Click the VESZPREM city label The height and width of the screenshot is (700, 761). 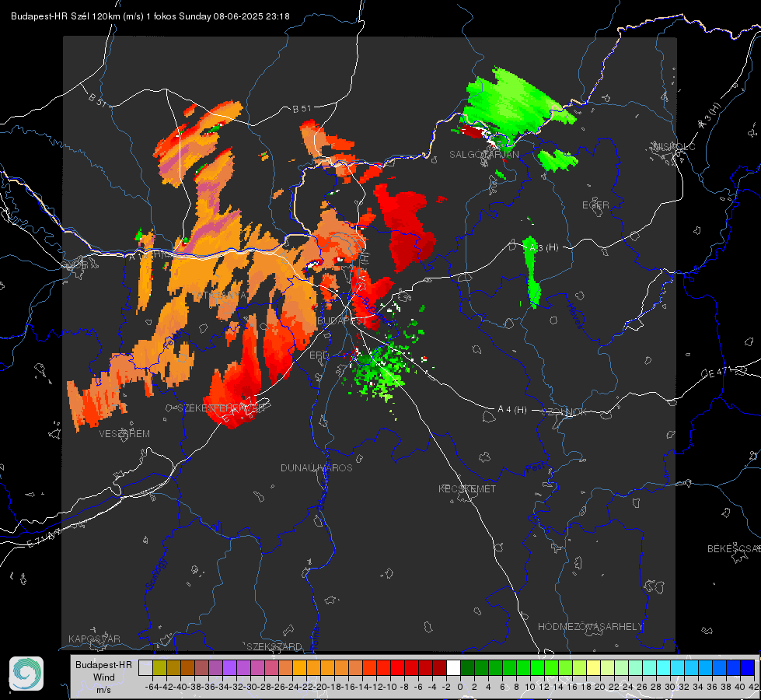[124, 434]
